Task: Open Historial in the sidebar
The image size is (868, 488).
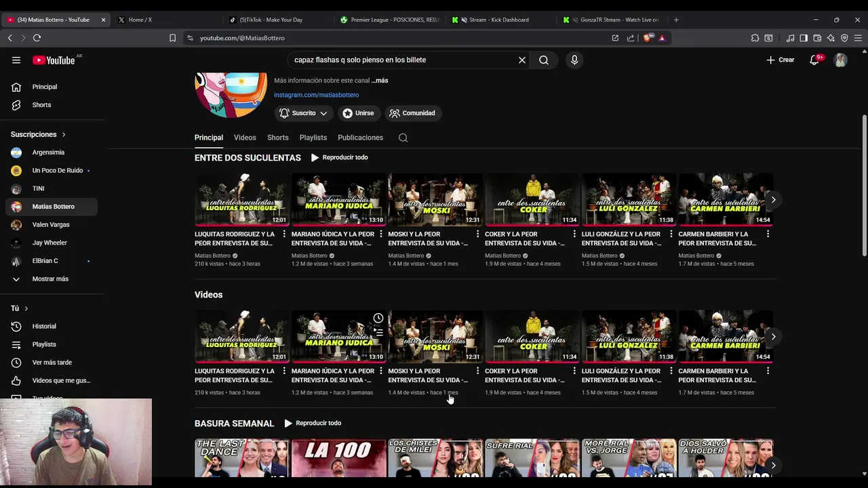Action: 52,326
